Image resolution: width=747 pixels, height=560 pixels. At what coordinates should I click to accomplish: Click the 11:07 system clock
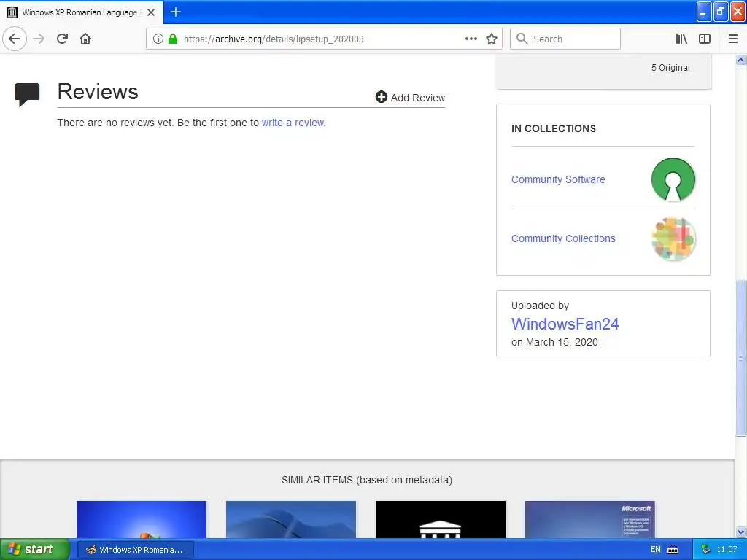pos(727,550)
